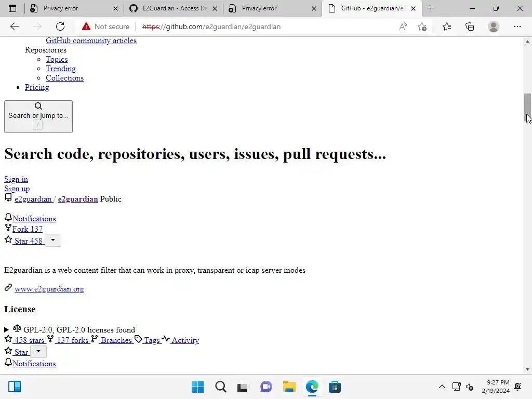This screenshot has height=399, width=532.
Task: Click the bottom Star link
Action: click(x=21, y=352)
